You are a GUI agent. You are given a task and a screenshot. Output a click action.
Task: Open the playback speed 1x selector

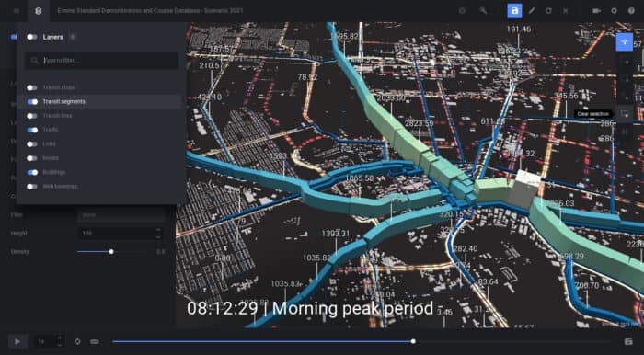(46, 341)
